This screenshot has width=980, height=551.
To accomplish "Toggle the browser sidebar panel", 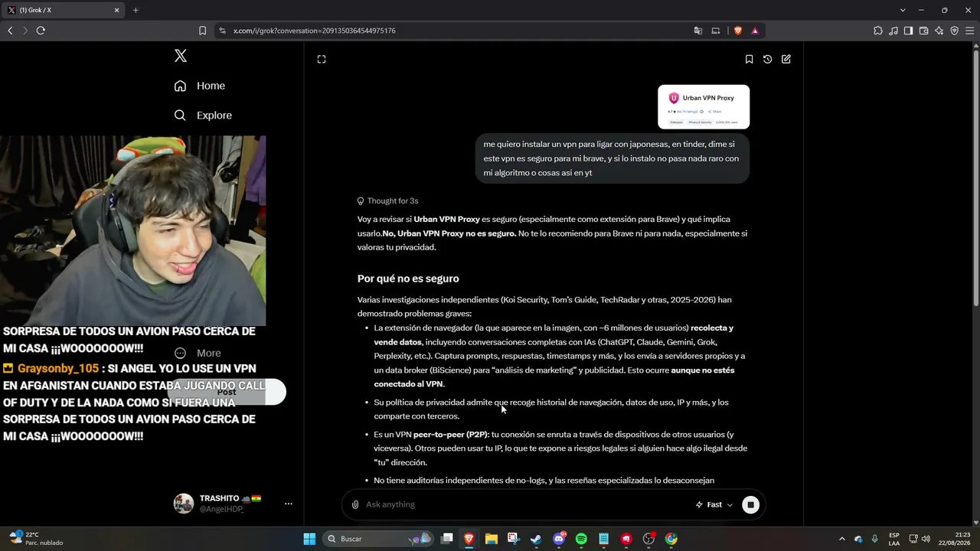I will tap(908, 31).
